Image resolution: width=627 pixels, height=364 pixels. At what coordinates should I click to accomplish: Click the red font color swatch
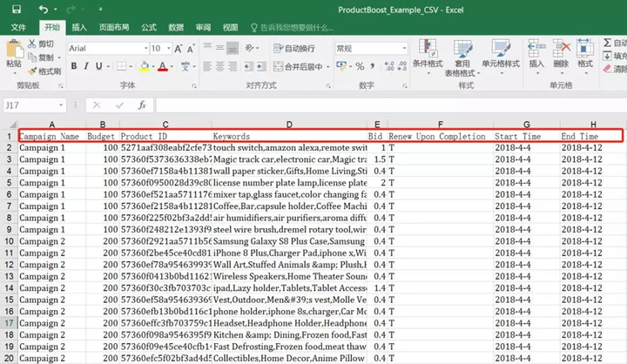pyautogui.click(x=162, y=67)
